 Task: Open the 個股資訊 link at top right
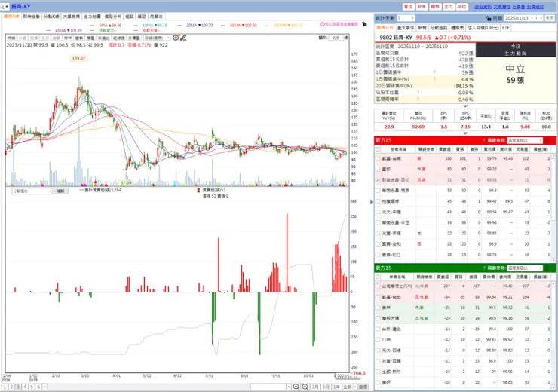(x=483, y=7)
